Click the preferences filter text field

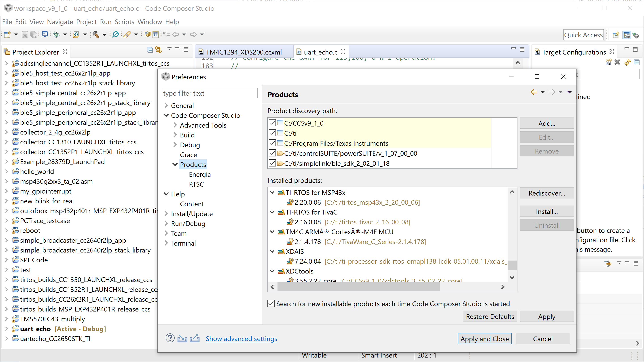pyautogui.click(x=209, y=93)
